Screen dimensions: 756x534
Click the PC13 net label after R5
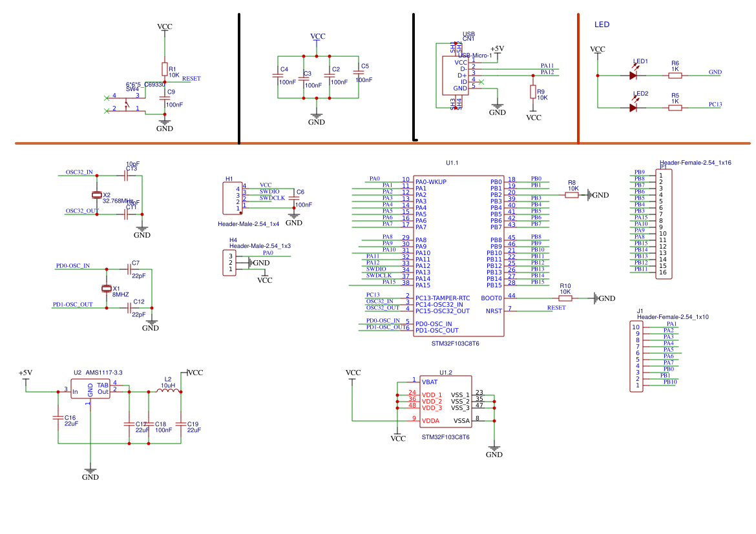tap(715, 104)
